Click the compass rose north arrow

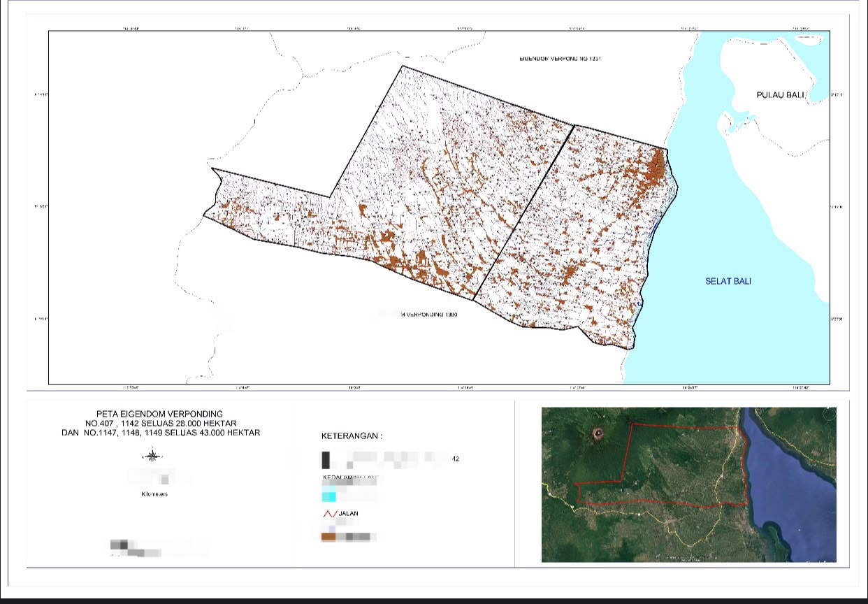[x=152, y=456]
